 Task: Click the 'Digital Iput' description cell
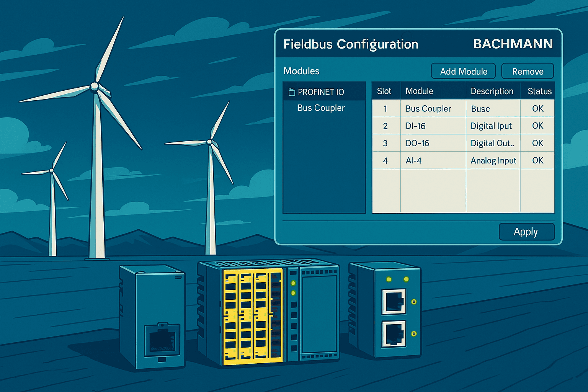(x=493, y=126)
